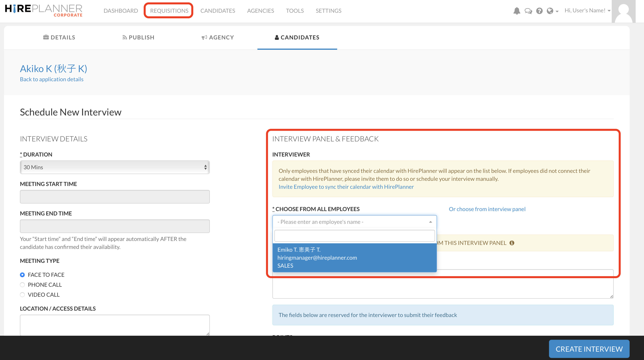Open the chat messages icon
Viewport: 644px width, 360px height.
coord(528,11)
